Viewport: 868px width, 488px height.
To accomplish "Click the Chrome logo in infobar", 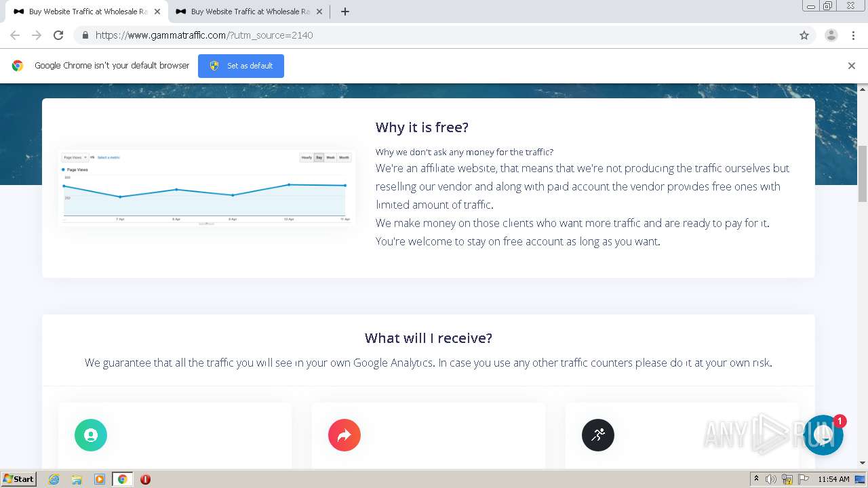I will [18, 66].
